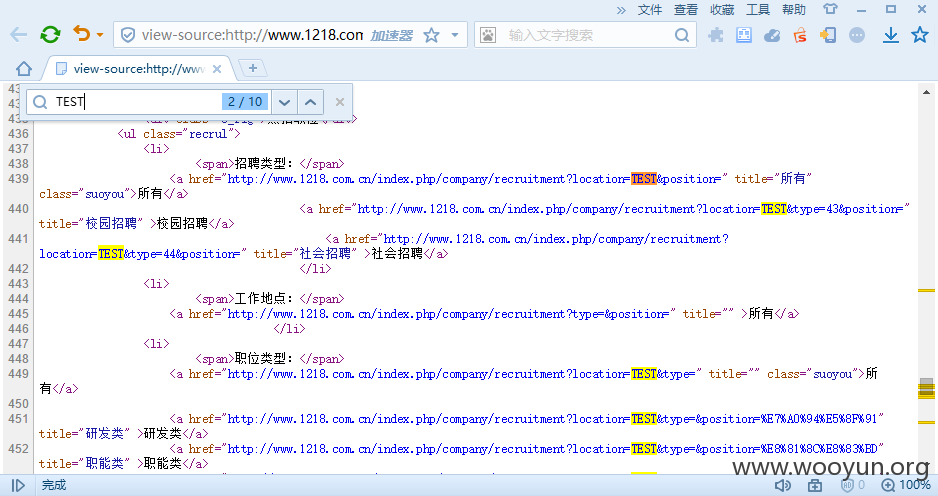The height and width of the screenshot is (496, 938).
Task: Click the orange device-sync toolbar icon
Action: click(x=828, y=35)
